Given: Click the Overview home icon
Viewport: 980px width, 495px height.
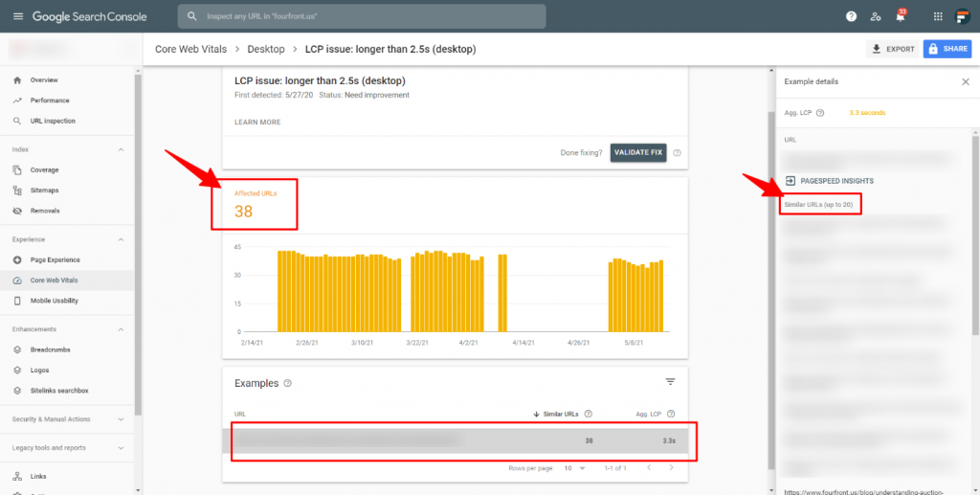Looking at the screenshot, I should [x=17, y=80].
